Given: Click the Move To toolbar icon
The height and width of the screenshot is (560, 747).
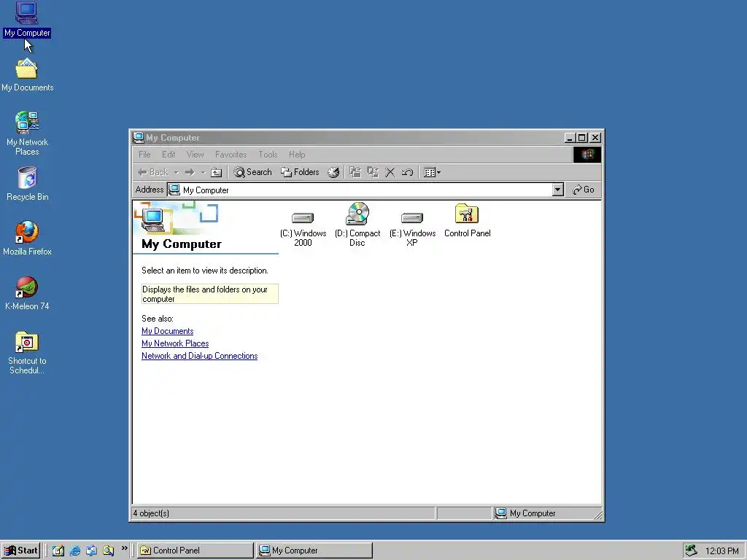Looking at the screenshot, I should click(355, 172).
